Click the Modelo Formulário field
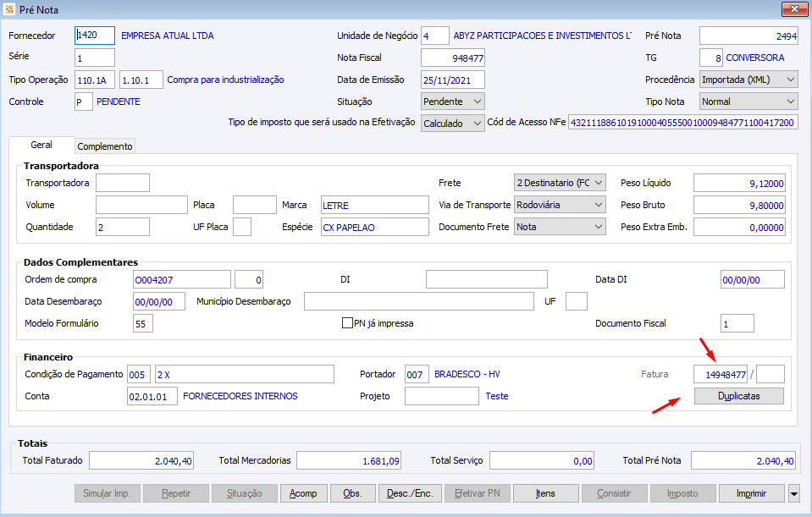The image size is (812, 517). 143,323
